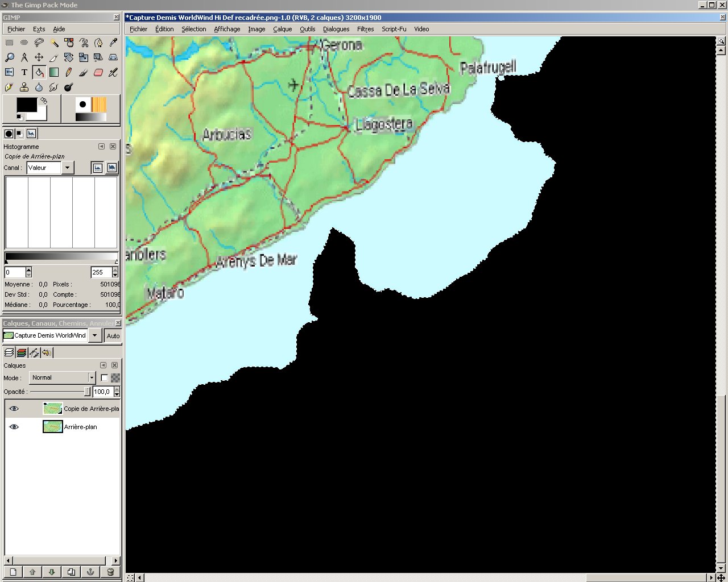Viewport: 728px width, 582px height.
Task: Activate the Zoom magnifier tool
Action: 9,57
